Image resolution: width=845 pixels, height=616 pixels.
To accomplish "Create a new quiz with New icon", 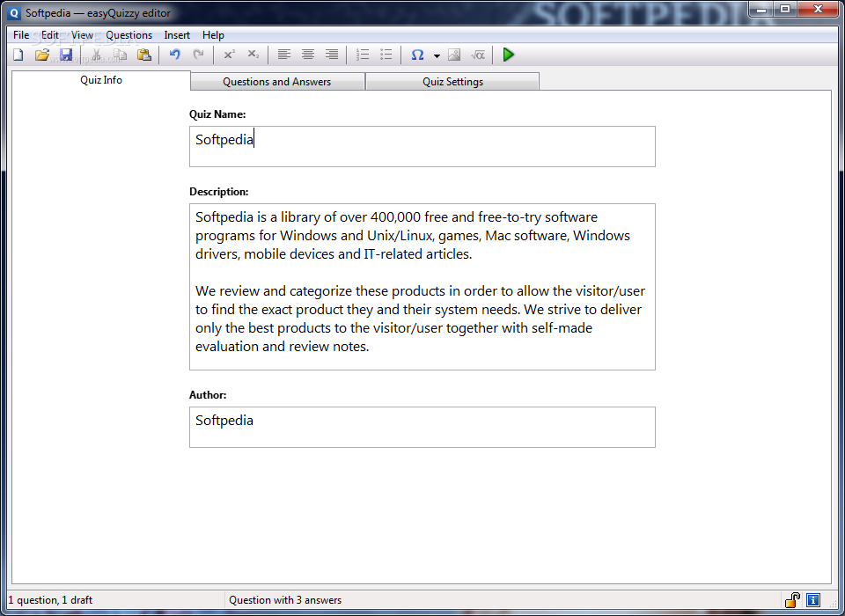I will coord(18,55).
